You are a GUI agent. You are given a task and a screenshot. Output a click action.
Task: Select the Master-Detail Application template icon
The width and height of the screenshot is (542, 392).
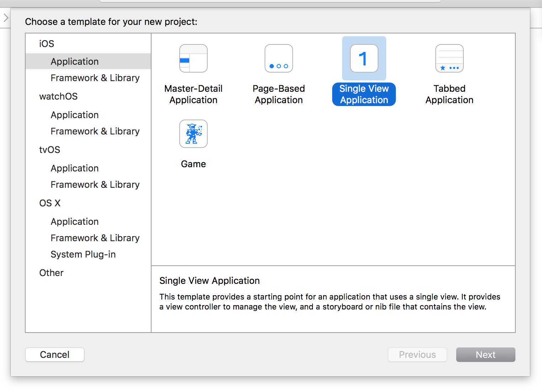[x=193, y=58]
